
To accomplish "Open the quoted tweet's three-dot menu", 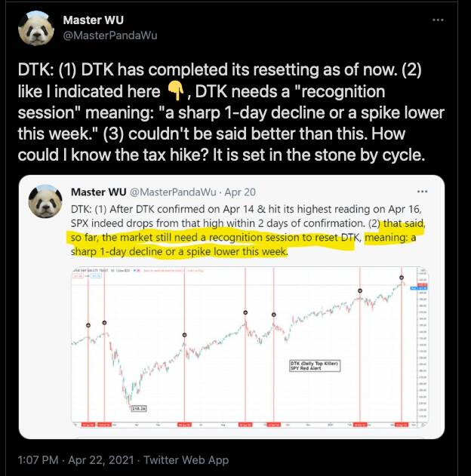I will coord(423,192).
